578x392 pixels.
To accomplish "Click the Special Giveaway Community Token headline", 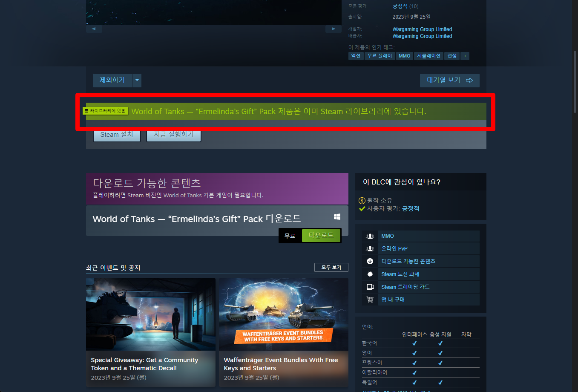I will 144,364.
